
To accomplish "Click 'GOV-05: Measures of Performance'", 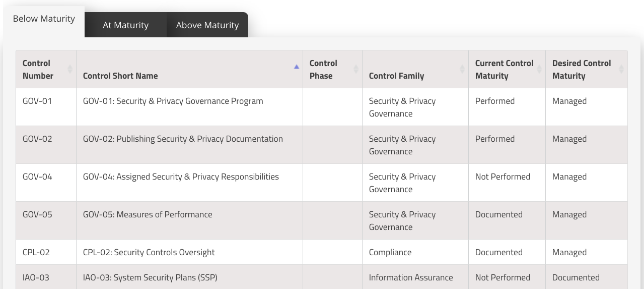I will [x=148, y=214].
